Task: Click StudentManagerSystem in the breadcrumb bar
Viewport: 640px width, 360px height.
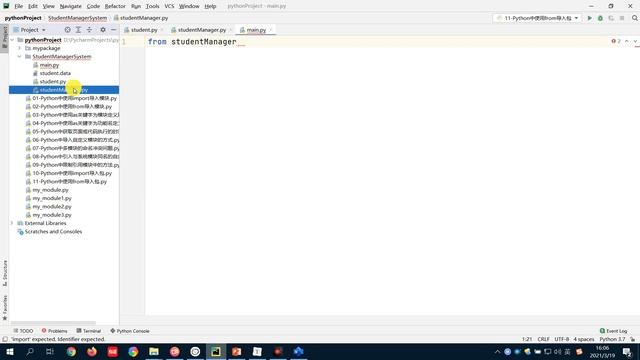Action: click(x=78, y=18)
